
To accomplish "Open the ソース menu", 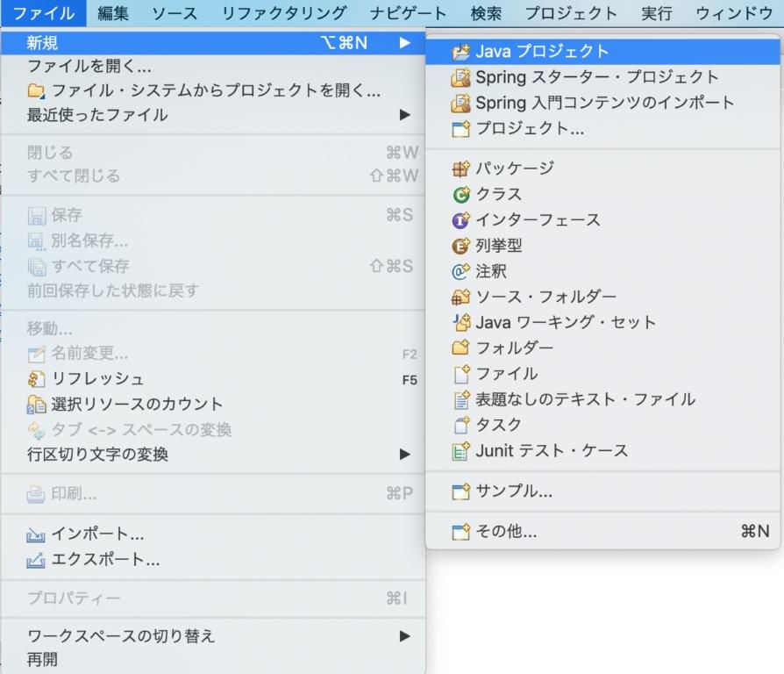I will point(175,13).
